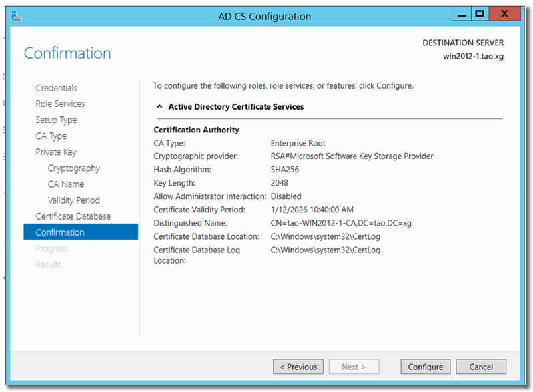Open the Role Services step
The height and width of the screenshot is (392, 533).
click(60, 104)
